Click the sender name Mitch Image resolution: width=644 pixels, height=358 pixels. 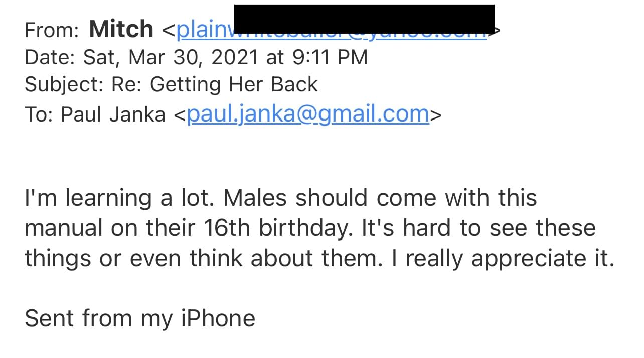tap(121, 29)
